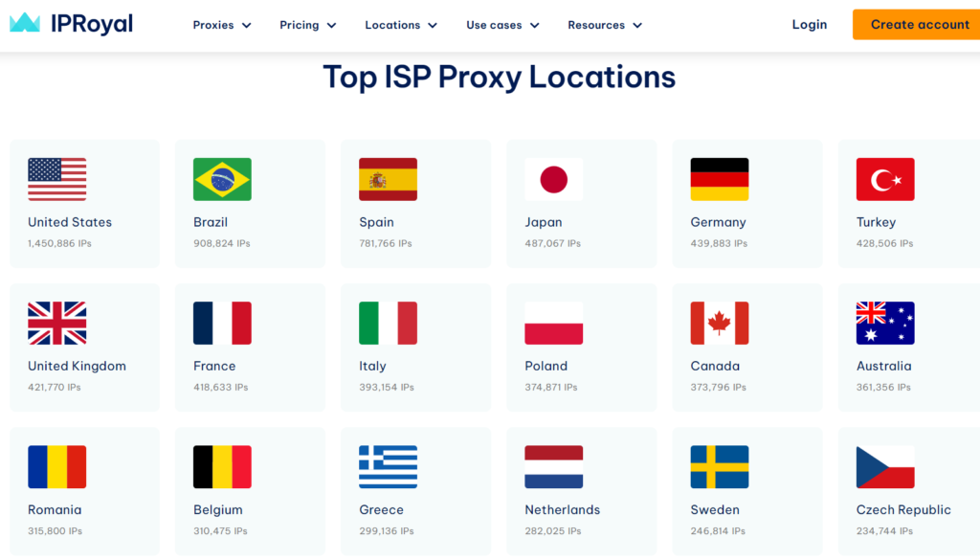Viewport: 980px width, 560px height.
Task: Expand the Proxies menu chevron
Action: (x=247, y=26)
